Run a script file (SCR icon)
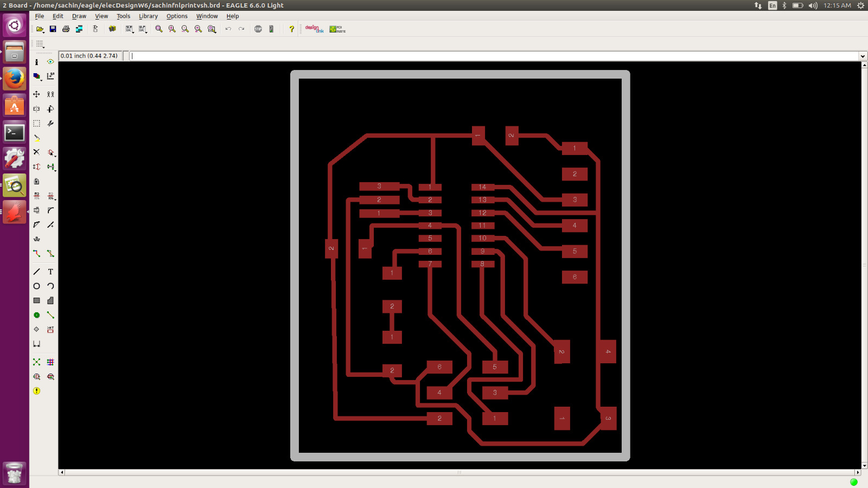Viewport: 868px width, 488px height. (129, 29)
